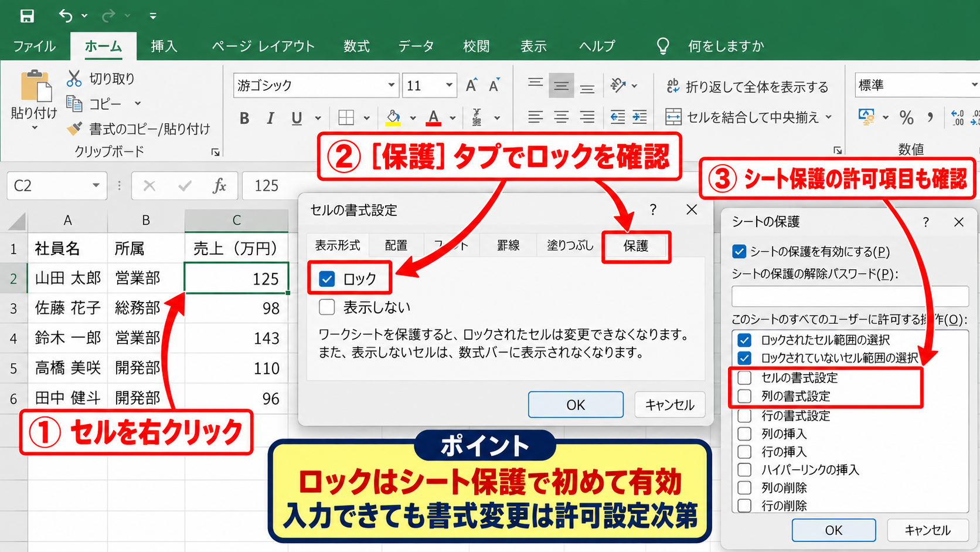
Task: Click the Tell Me lightbulb icon
Action: [x=663, y=46]
